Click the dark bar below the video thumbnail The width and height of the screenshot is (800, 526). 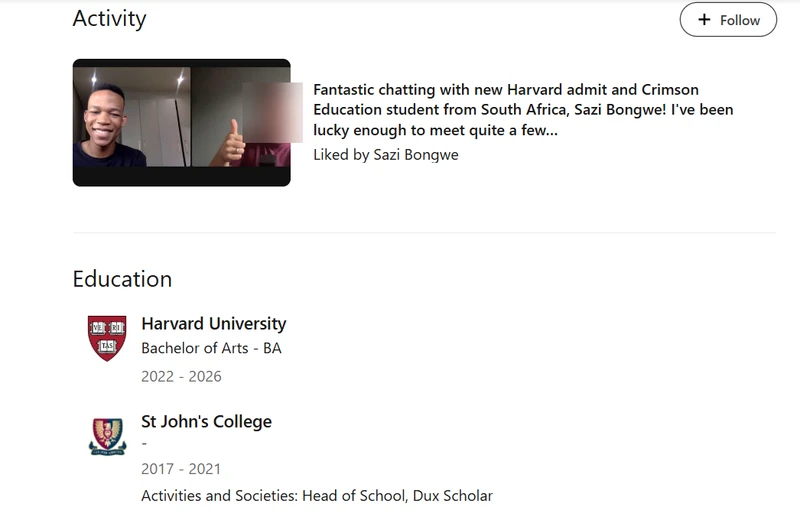(181, 177)
